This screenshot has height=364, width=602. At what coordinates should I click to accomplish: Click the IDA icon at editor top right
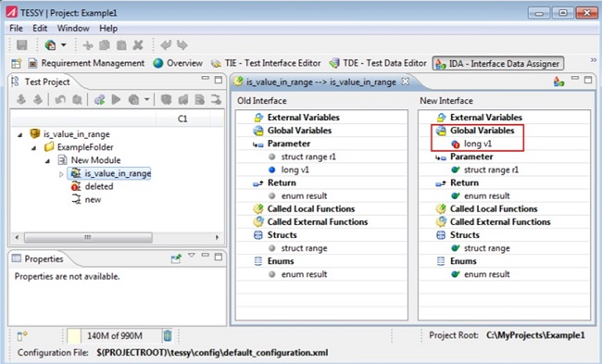tap(558, 81)
